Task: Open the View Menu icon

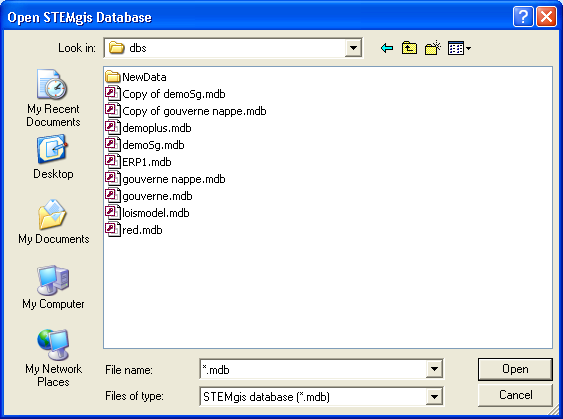Action: [459, 48]
